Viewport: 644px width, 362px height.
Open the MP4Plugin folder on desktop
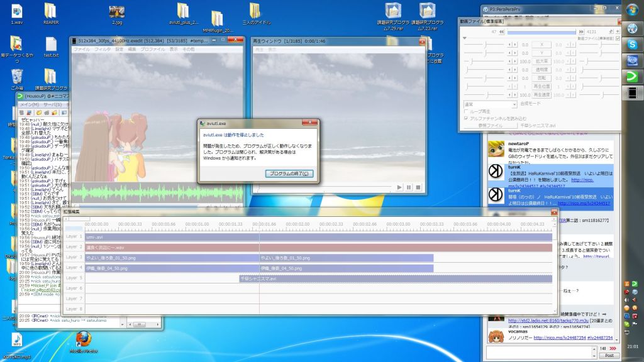coord(217,21)
